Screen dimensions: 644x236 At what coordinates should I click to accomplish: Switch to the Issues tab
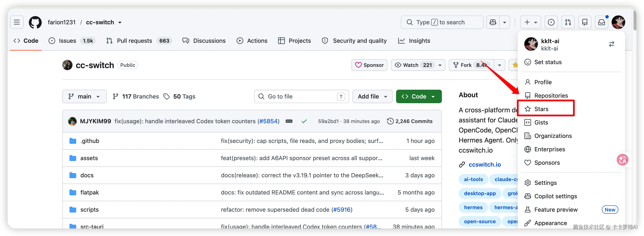72,41
